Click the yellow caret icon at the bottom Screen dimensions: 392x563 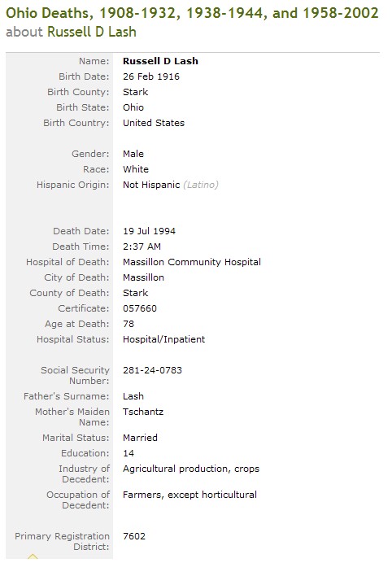[x=33, y=556]
